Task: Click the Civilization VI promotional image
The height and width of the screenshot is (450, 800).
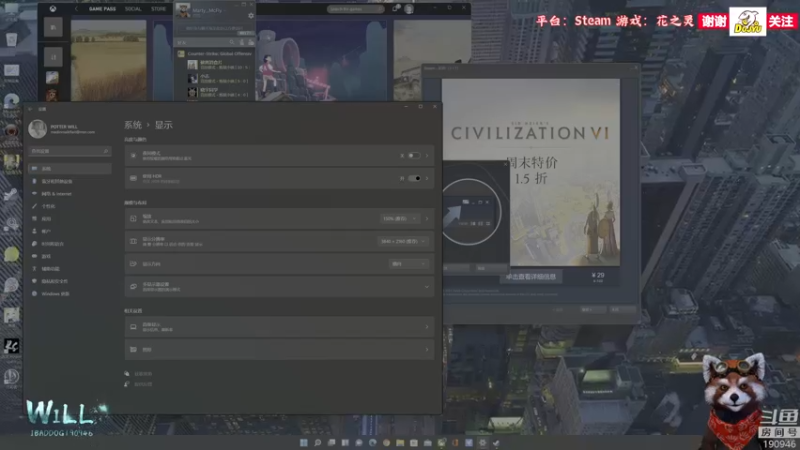Action: [531, 172]
